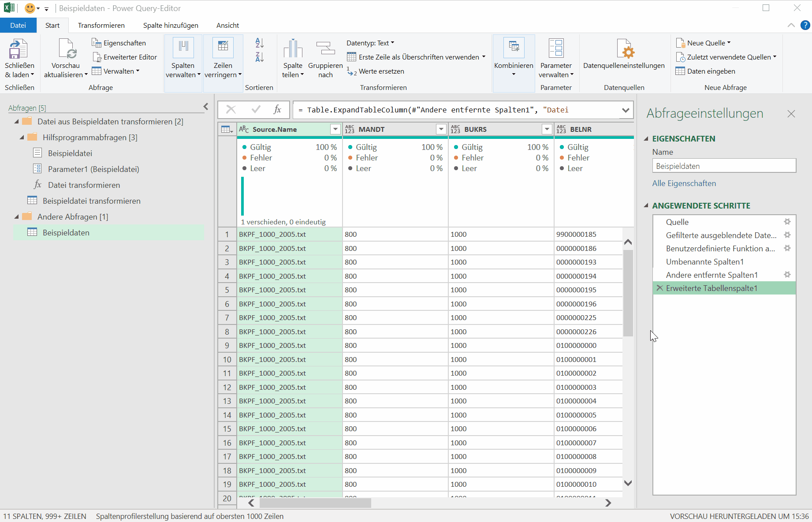Click the horizontal scrollbar of the data grid

click(315, 503)
